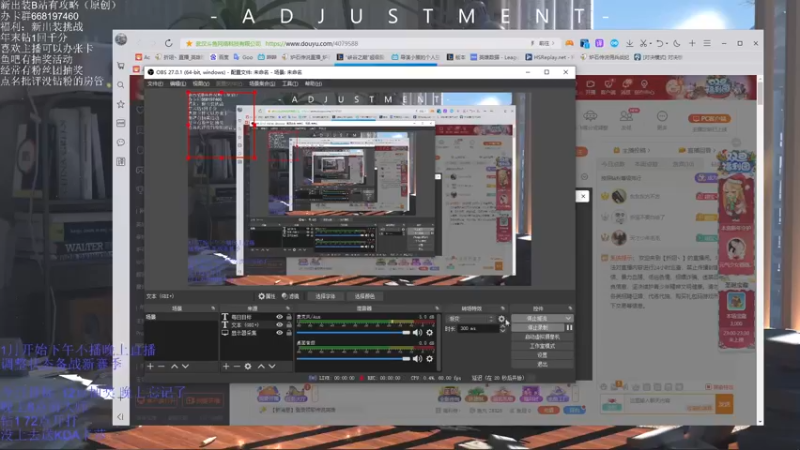The width and height of the screenshot is (800, 450).
Task: Expand arrow beside stop streaming (停止推流) button
Action: tap(568, 318)
